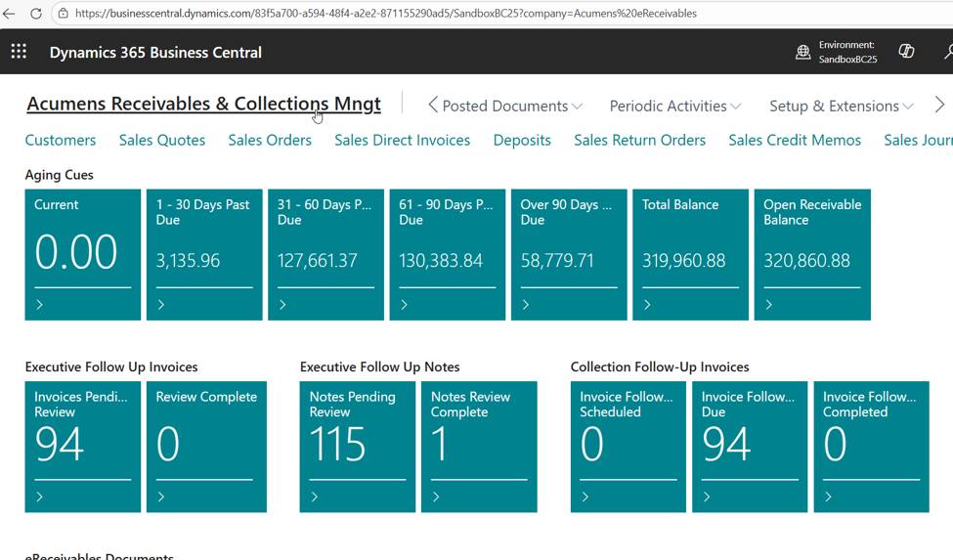Click the Executive Follow Up Notes heading
Viewport: 953px width, 560px height.
[380, 366]
